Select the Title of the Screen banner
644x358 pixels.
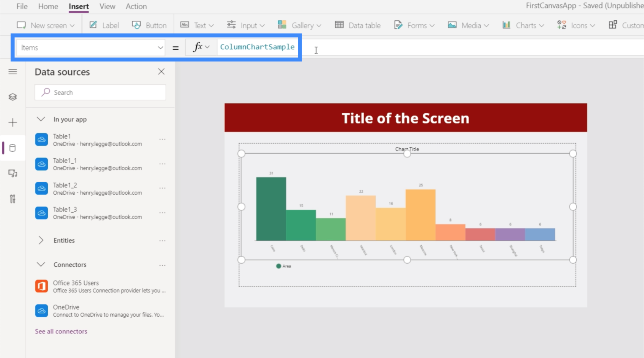[406, 118]
